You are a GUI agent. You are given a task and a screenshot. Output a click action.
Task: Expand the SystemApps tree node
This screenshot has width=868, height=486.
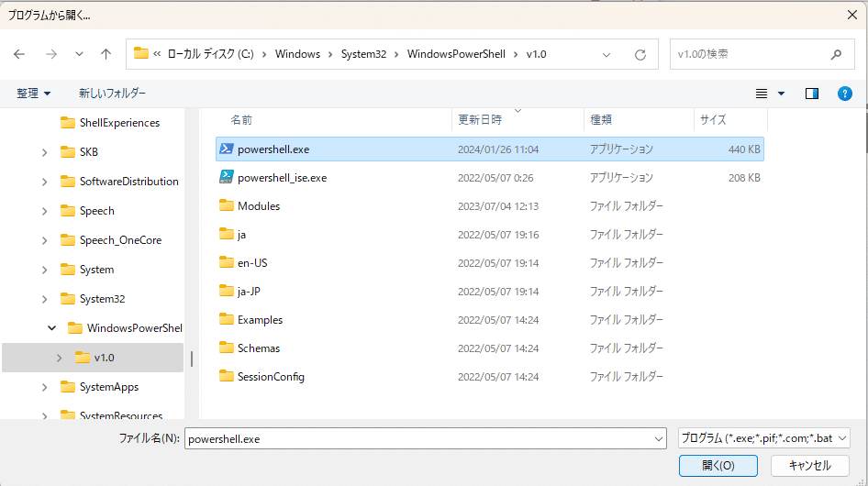tap(44, 387)
